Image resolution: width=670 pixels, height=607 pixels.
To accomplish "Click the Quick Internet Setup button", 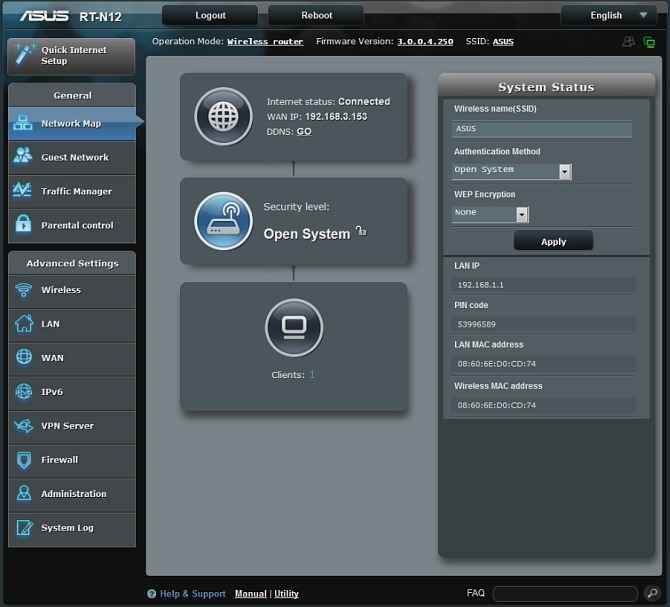I will [x=71, y=56].
